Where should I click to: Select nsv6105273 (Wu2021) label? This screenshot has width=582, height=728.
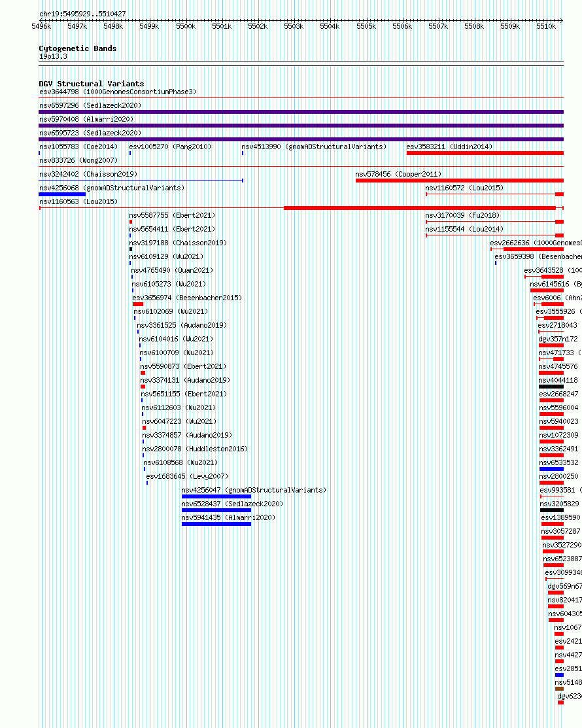coord(169,284)
